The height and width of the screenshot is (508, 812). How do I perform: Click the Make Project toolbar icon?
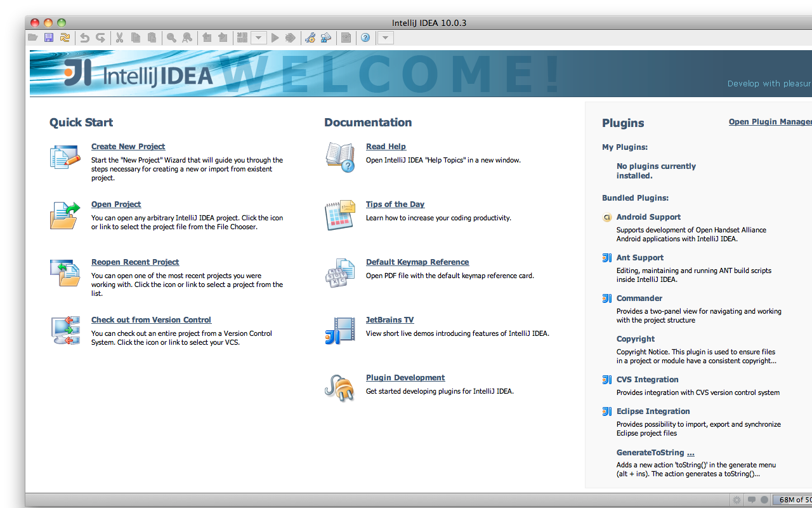coord(242,38)
